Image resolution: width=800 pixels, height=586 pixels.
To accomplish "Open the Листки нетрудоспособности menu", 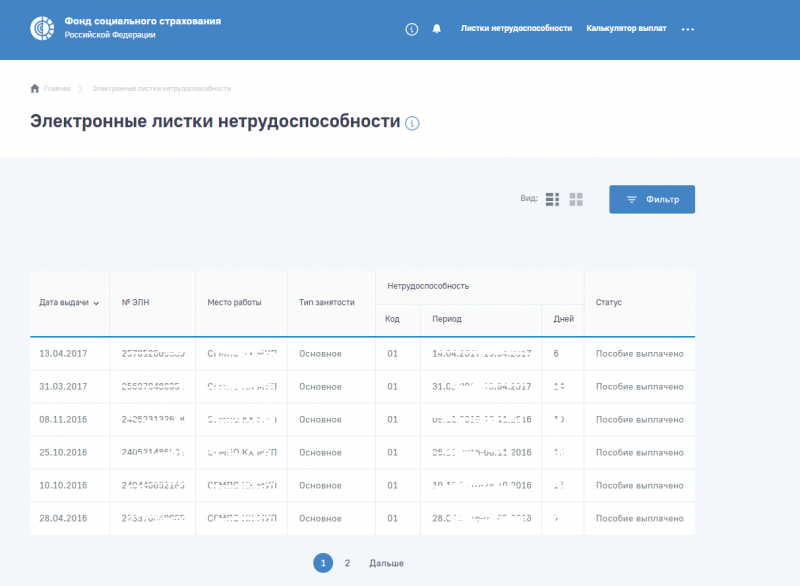I will (517, 29).
